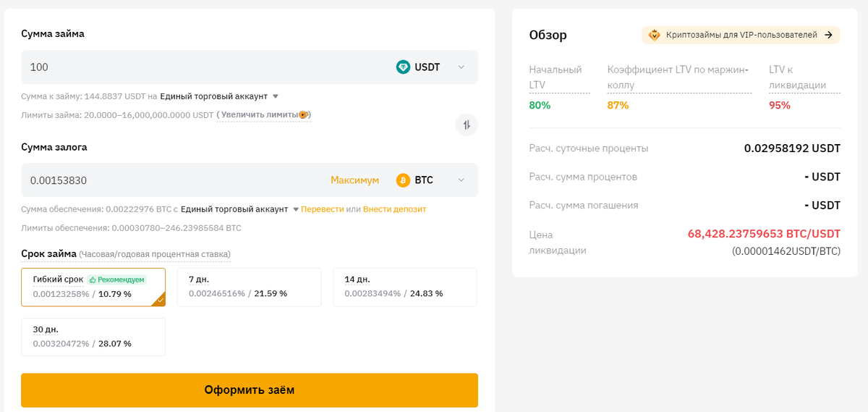Click the swap loan/collateral arrows icon

pos(467,125)
